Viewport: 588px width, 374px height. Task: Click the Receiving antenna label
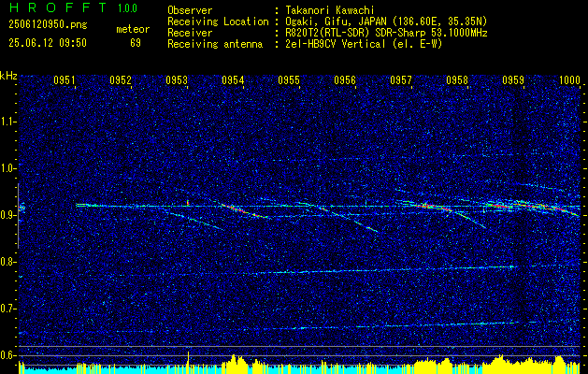coord(215,44)
